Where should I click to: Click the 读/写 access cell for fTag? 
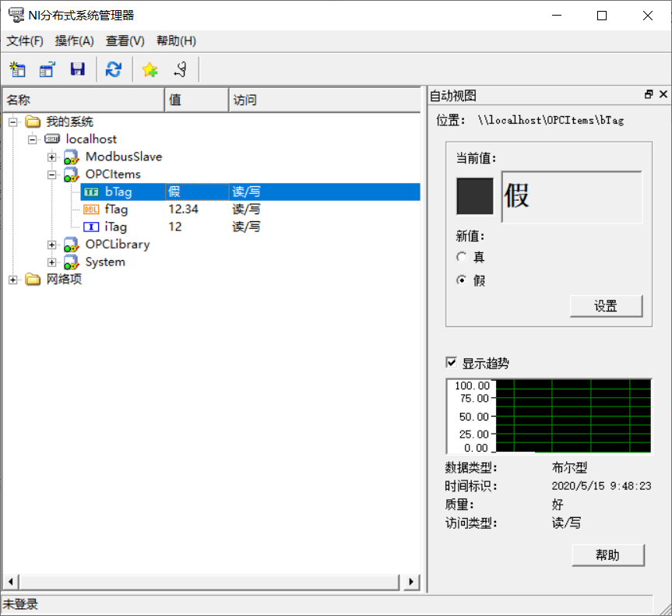pyautogui.click(x=246, y=209)
